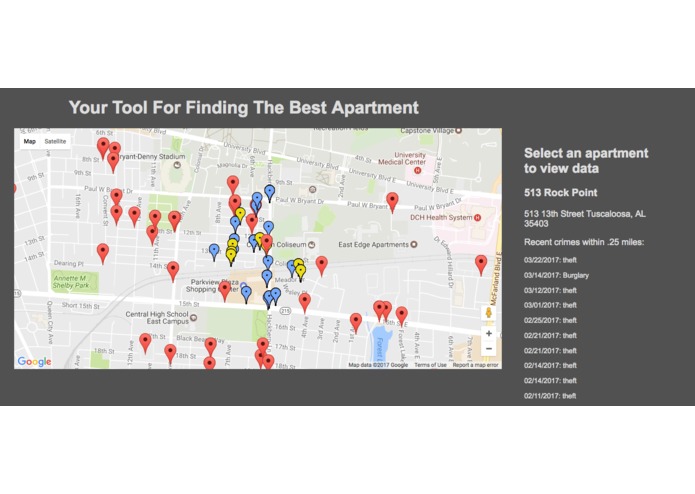Zoom out with the minus button
This screenshot has height=494, width=695.
pos(488,349)
